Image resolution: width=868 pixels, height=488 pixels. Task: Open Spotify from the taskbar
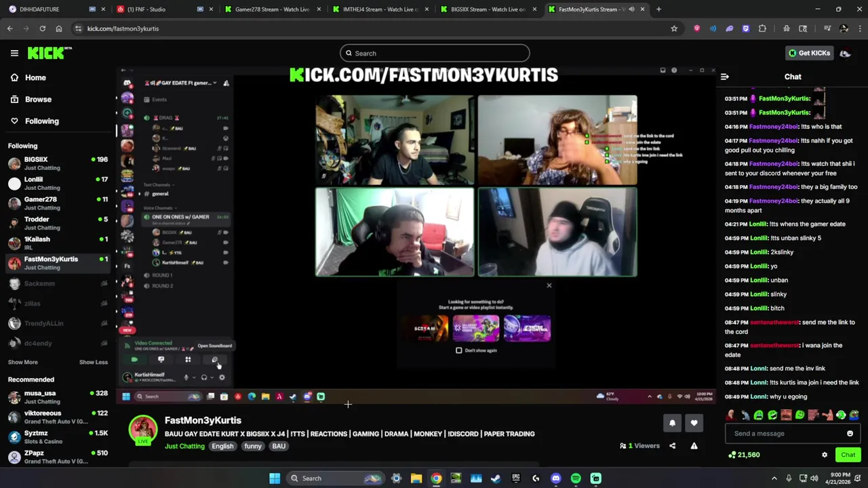click(576, 479)
